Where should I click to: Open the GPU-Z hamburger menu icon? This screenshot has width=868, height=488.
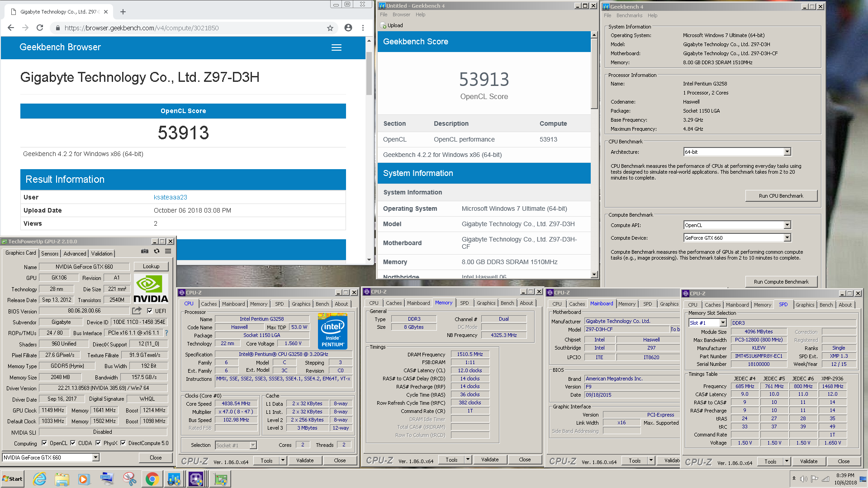168,251
